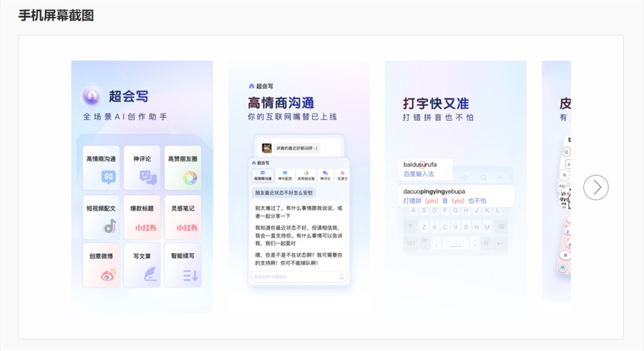Click the 灵感笔记 小红书 tile

click(x=183, y=217)
